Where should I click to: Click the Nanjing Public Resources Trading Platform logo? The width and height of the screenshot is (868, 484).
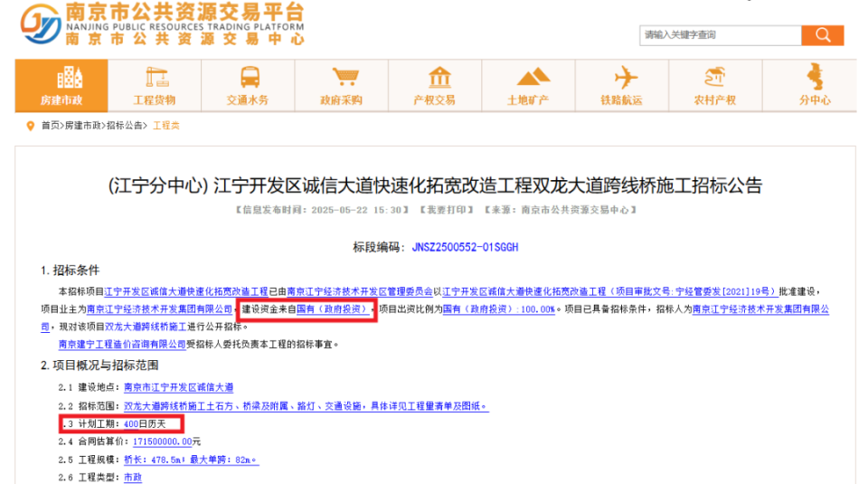[162, 24]
